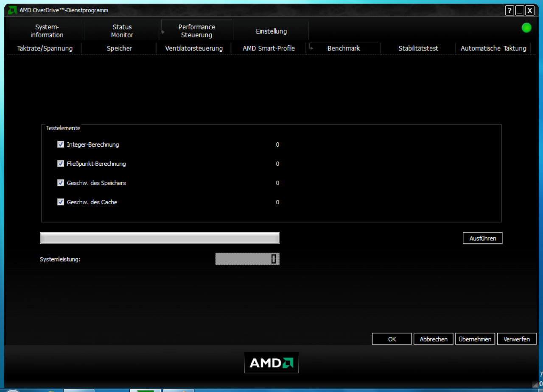Screen dimensions: 543x392
Task: Toggle the Fließpunkt-Berechnung checkbox
Action: (60, 164)
